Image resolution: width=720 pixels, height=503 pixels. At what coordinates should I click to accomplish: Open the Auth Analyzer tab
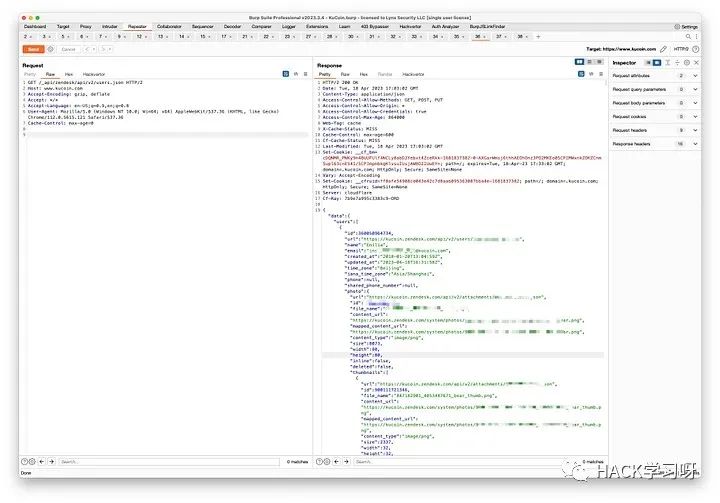coord(445,27)
